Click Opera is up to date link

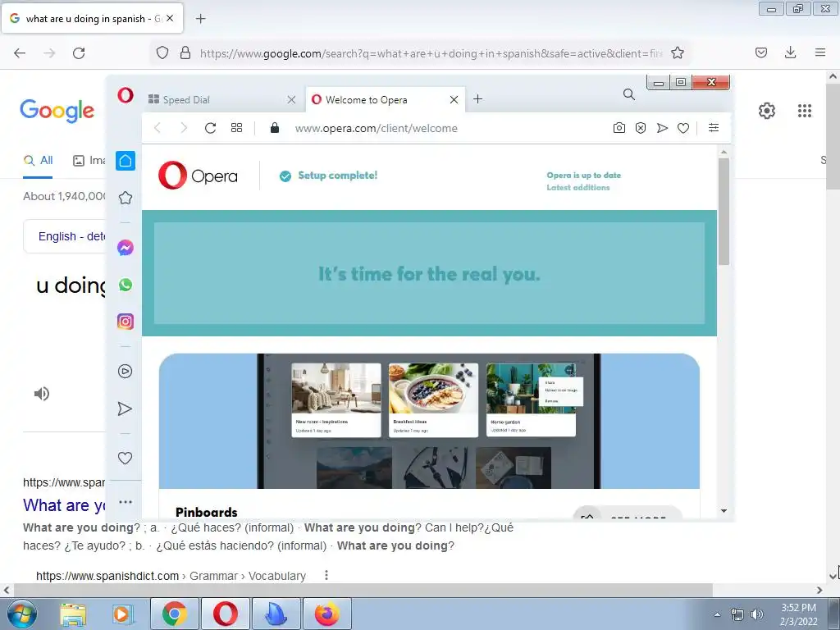pos(584,176)
